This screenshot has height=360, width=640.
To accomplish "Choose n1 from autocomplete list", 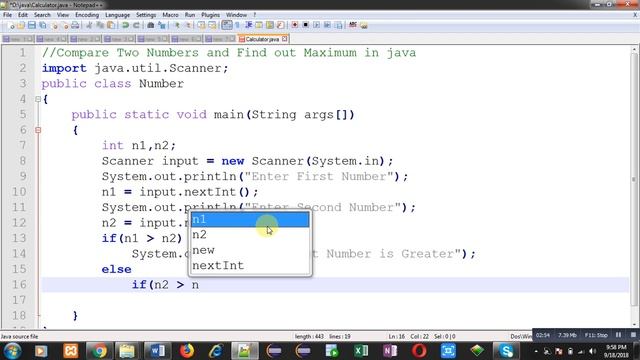I will click(x=250, y=220).
